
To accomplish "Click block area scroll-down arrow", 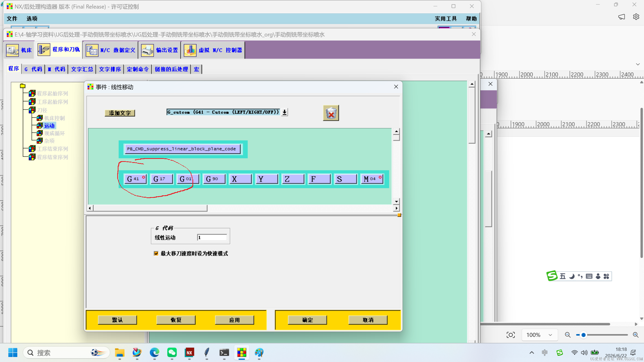I will point(396,201).
